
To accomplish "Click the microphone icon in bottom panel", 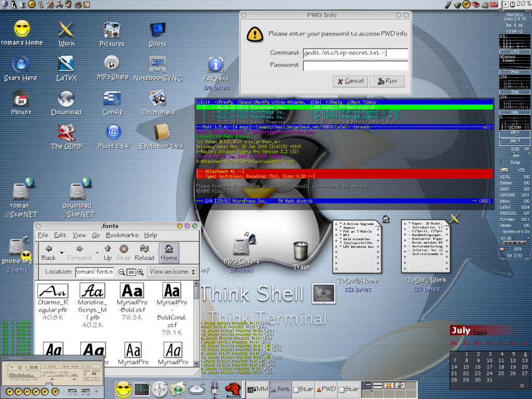I will click(x=214, y=389).
